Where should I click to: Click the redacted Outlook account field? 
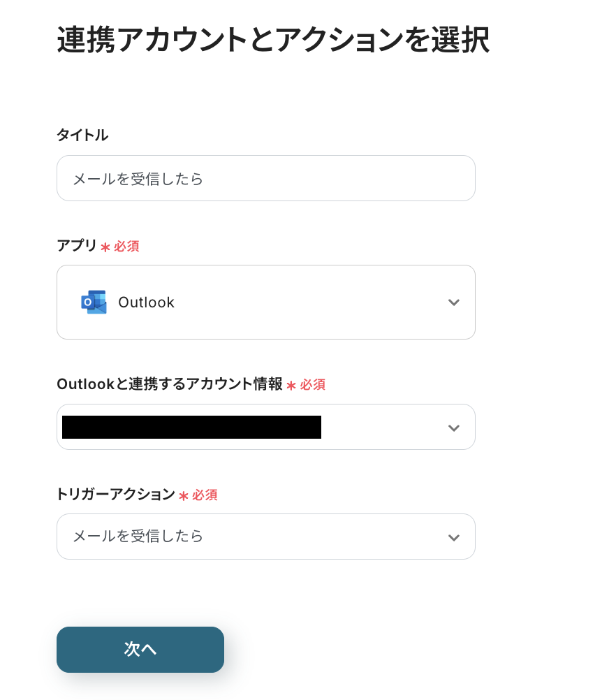(x=191, y=427)
